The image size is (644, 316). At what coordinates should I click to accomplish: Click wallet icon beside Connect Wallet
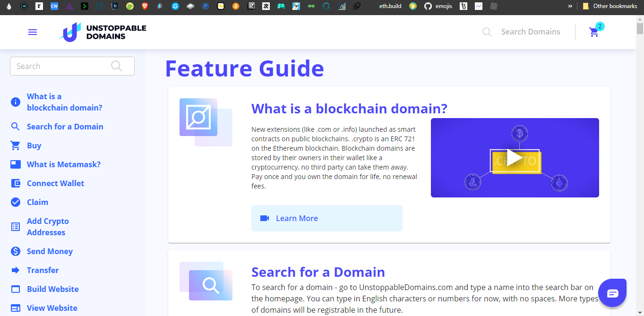tap(16, 183)
